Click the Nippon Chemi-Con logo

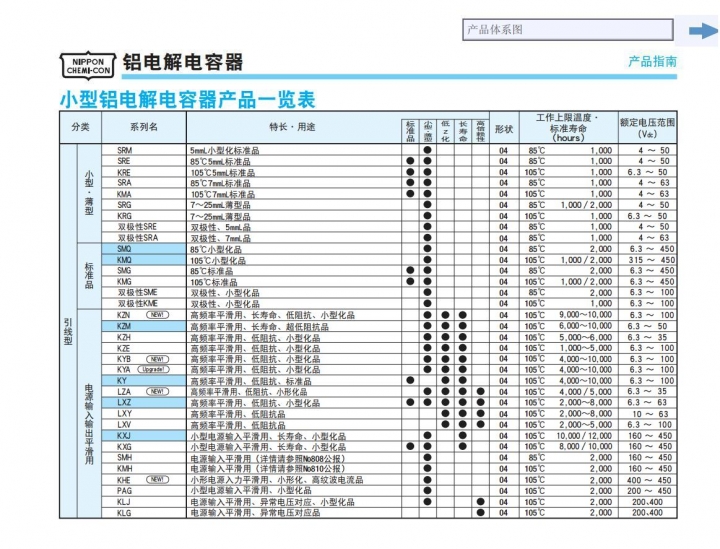88,66
